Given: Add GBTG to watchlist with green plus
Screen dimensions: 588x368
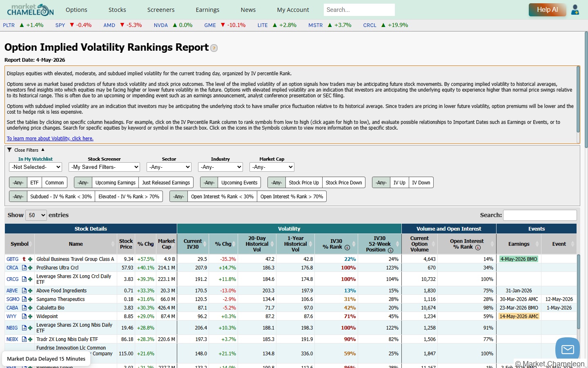Looking at the screenshot, I should pos(30,259).
